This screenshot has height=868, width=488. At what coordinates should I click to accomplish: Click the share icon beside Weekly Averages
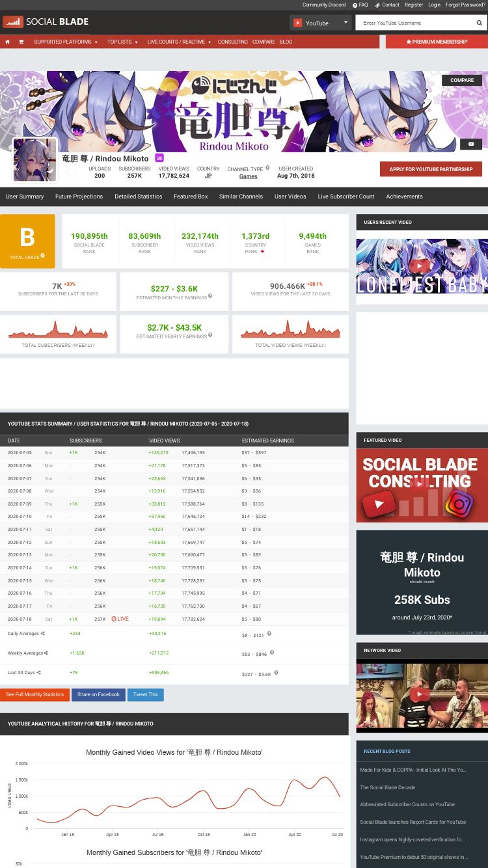[x=47, y=653]
